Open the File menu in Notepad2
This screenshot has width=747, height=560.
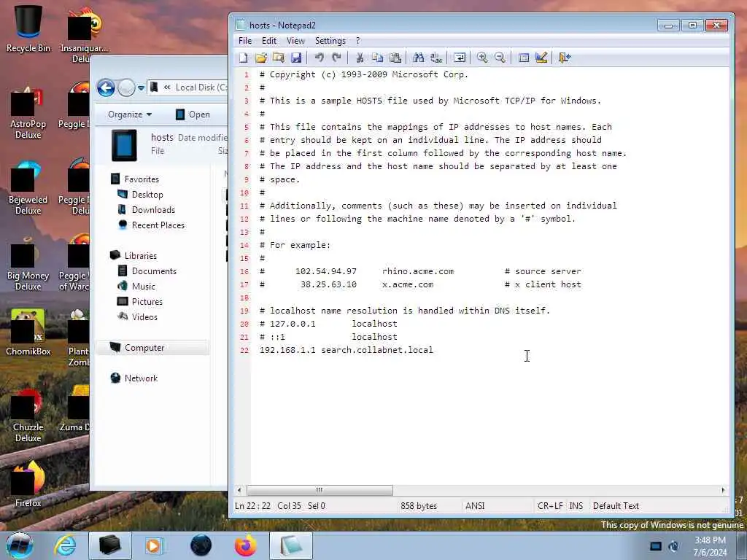coord(245,41)
